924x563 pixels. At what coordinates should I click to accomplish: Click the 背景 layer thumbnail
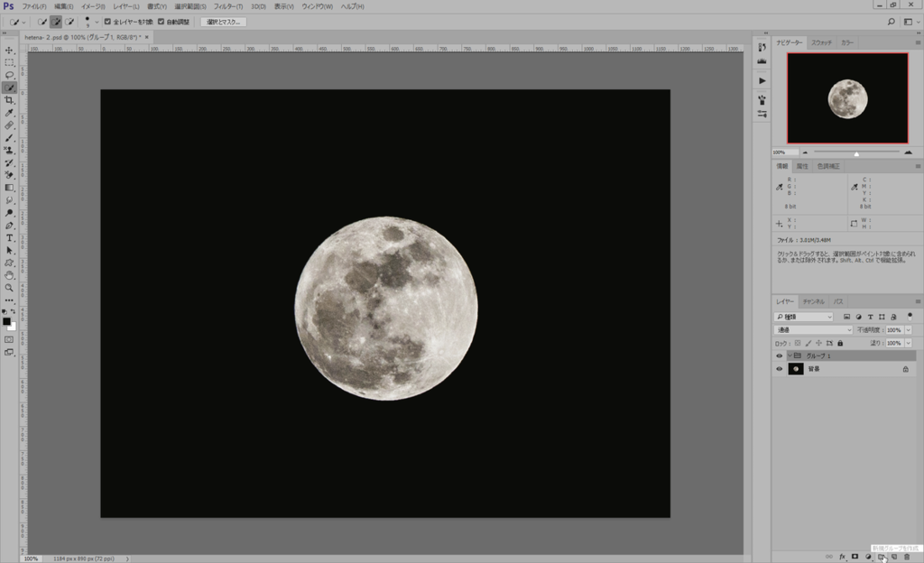796,369
